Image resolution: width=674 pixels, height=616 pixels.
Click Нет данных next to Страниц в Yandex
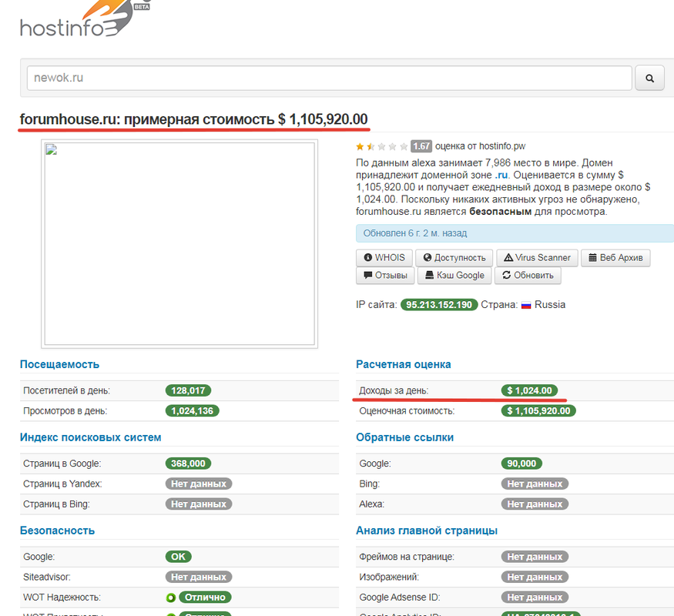click(199, 484)
